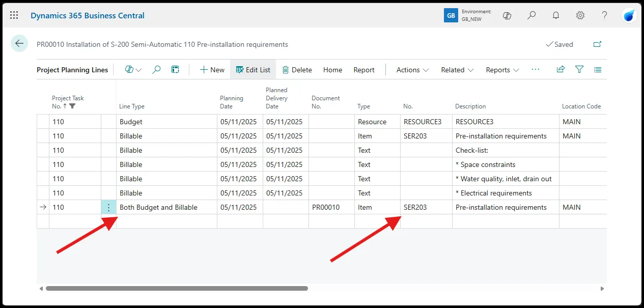This screenshot has height=308, width=644.
Task: Click the Saved status indicator
Action: pos(559,44)
